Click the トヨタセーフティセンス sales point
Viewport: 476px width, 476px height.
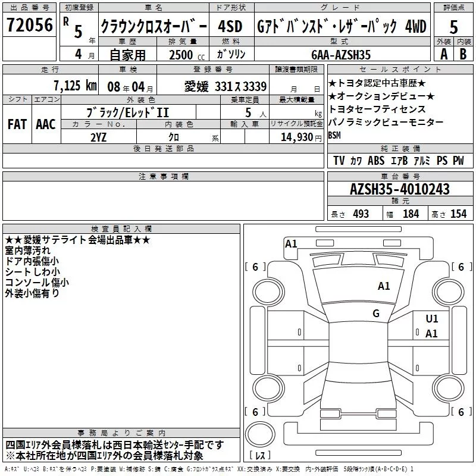pos(377,109)
